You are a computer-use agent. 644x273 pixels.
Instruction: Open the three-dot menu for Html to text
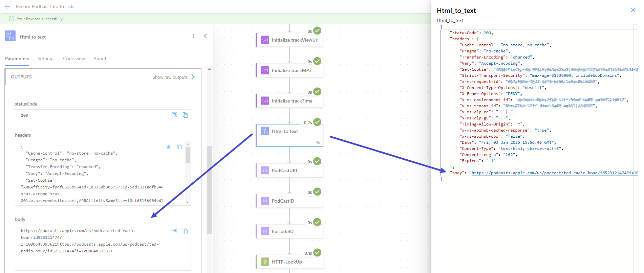click(193, 36)
